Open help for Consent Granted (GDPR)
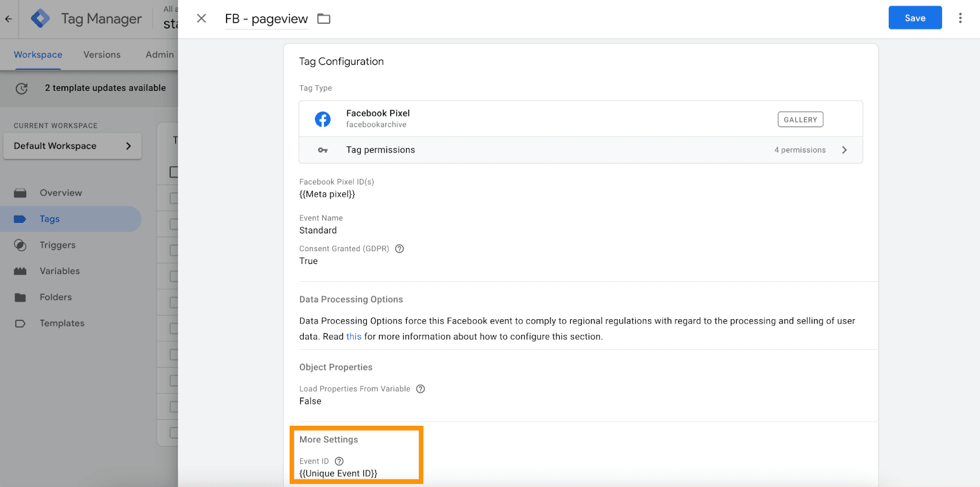Viewport: 980px width, 487px height. click(399, 249)
